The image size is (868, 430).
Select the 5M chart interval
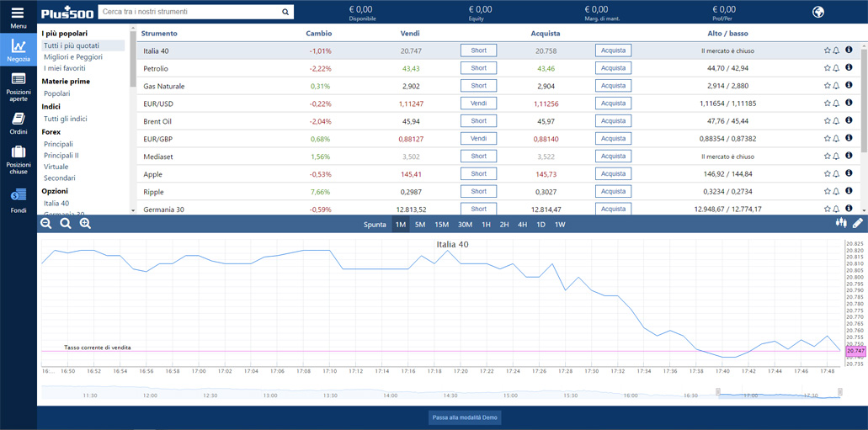420,225
